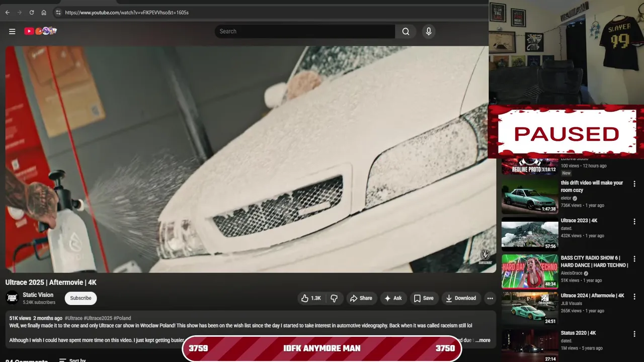Focus the YouTube search field
This screenshot has height=362, width=644.
(x=305, y=31)
